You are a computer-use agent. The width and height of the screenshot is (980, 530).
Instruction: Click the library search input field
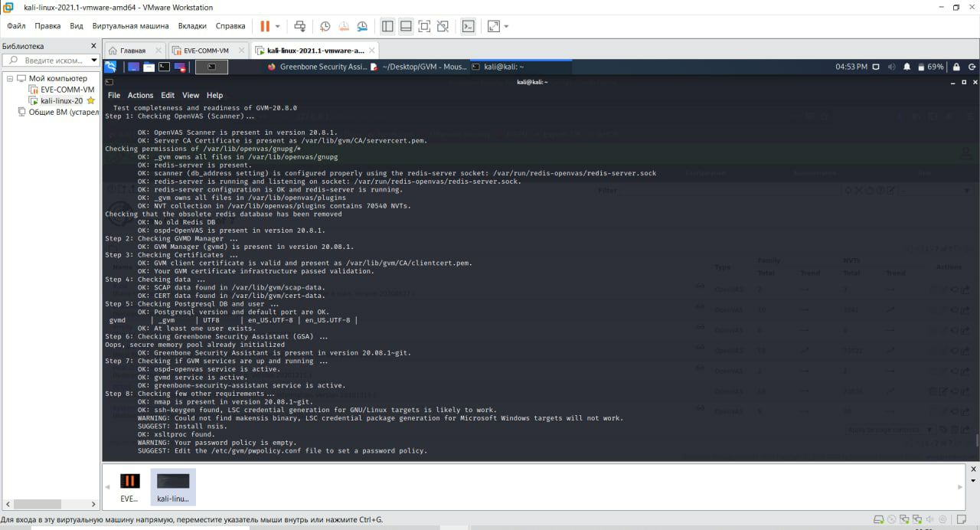[52, 60]
